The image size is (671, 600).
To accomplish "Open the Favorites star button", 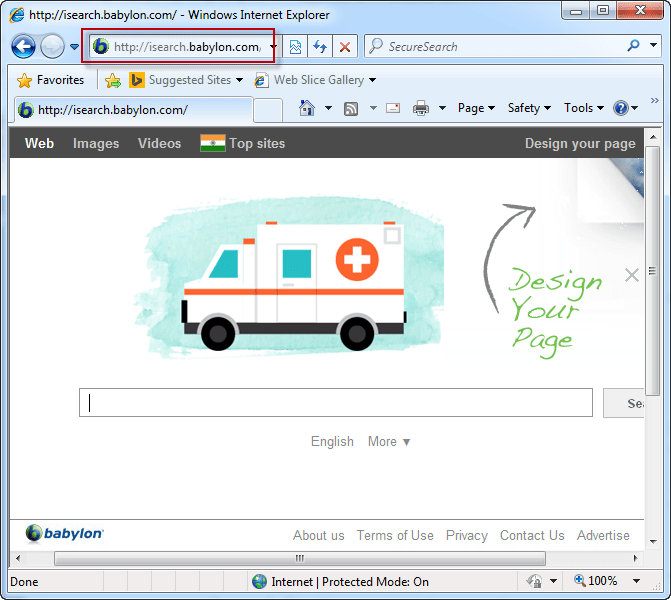I will coord(50,80).
